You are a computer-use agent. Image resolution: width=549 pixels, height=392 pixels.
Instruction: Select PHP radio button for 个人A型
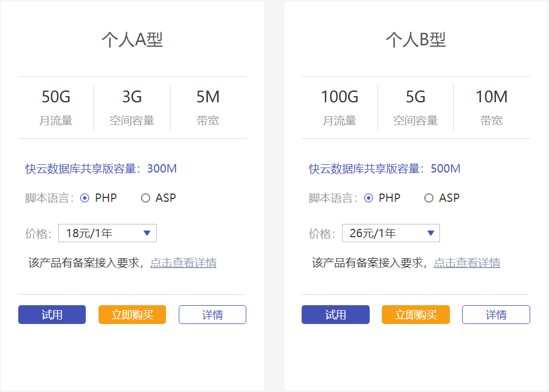coord(85,198)
